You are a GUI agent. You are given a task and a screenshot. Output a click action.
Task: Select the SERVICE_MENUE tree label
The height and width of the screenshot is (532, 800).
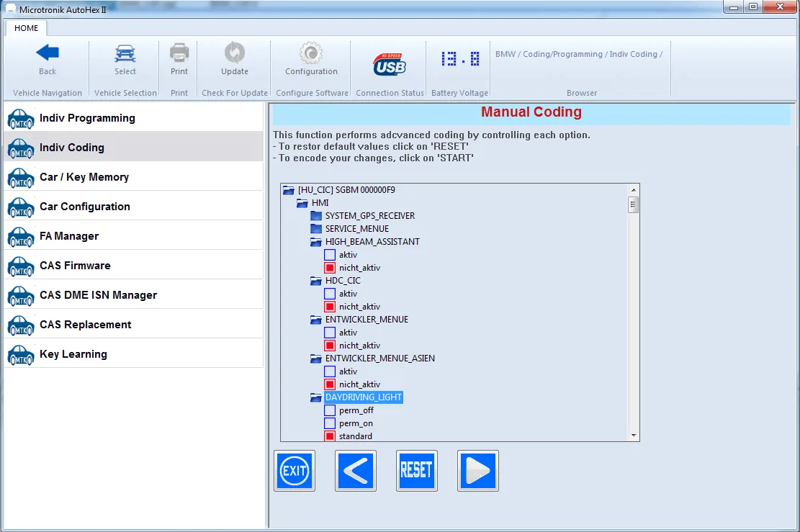357,228
